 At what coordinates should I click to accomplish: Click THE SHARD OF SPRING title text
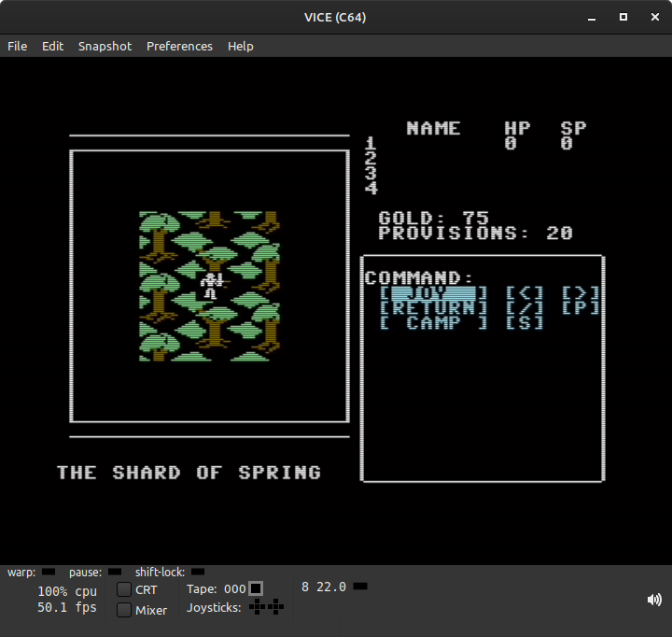coord(189,473)
